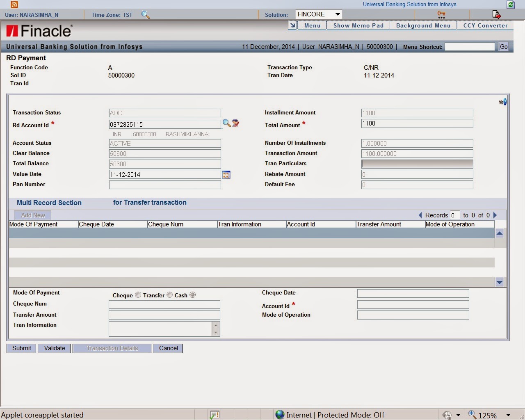Click the Internet zone globe icon
The height and width of the screenshot is (420, 525).
(x=280, y=415)
